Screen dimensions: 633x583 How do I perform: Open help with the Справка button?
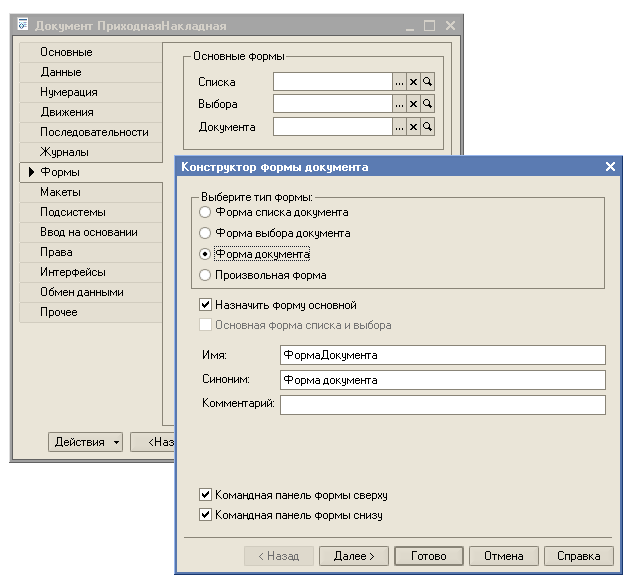(579, 556)
